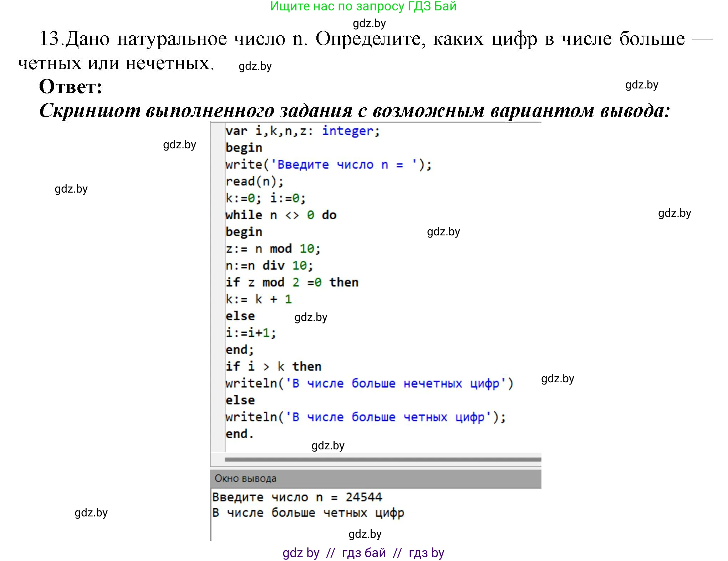Click the begin keyword after while loop

point(244,231)
